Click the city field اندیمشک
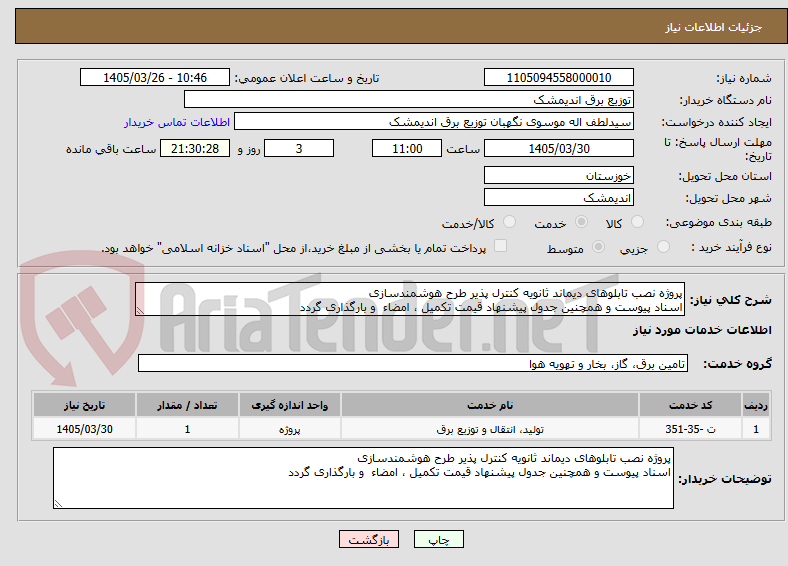The height and width of the screenshot is (566, 788). pyautogui.click(x=558, y=197)
